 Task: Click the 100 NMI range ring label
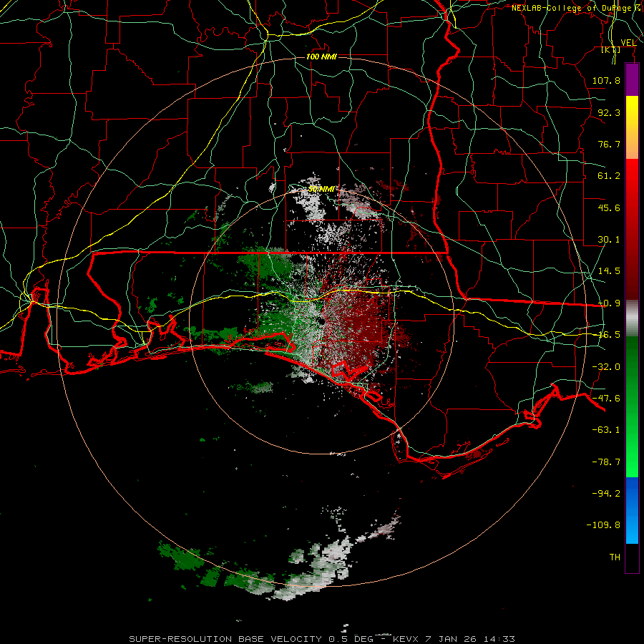point(321,57)
